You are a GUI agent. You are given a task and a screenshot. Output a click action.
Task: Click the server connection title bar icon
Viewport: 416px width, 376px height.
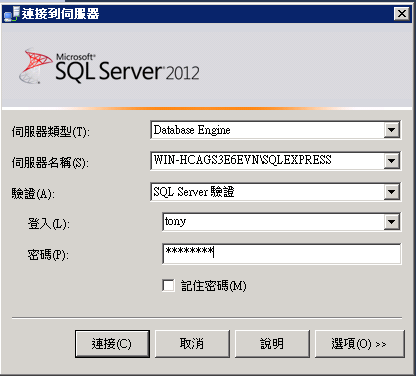click(11, 14)
